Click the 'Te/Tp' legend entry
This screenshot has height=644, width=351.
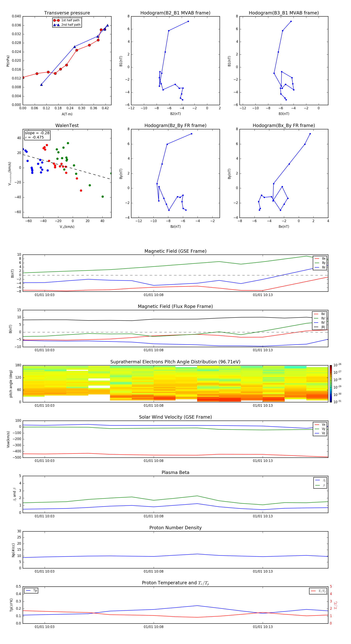pos(318,591)
